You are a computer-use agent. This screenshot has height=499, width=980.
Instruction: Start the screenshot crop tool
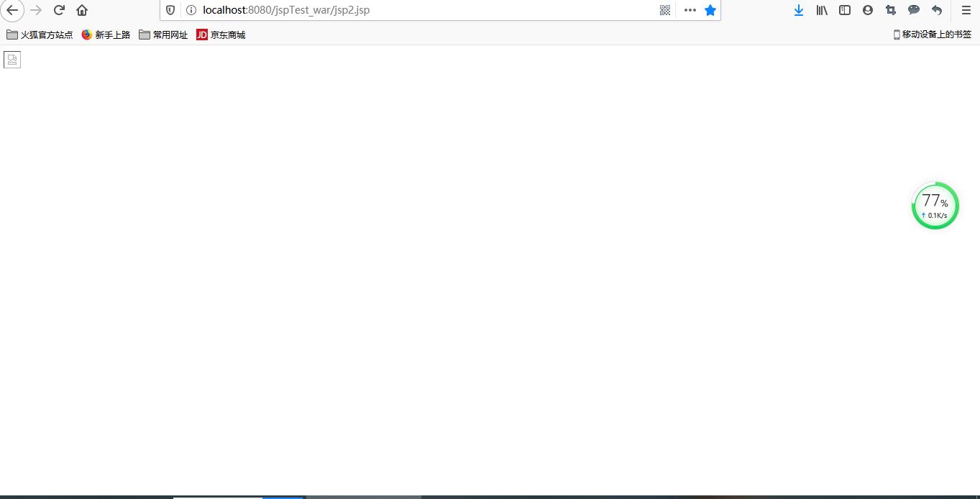(891, 10)
